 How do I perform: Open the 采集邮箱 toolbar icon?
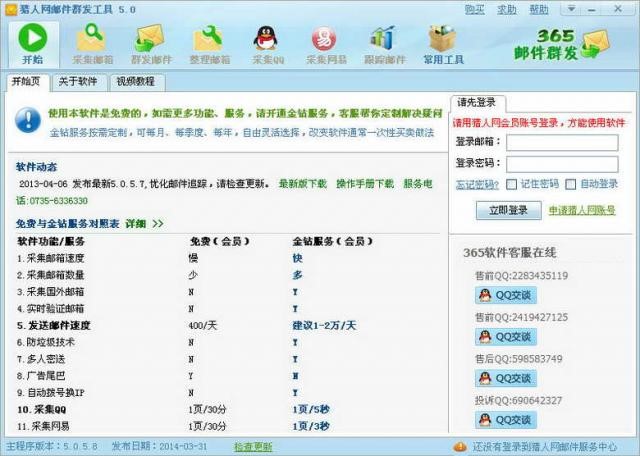coord(93,38)
